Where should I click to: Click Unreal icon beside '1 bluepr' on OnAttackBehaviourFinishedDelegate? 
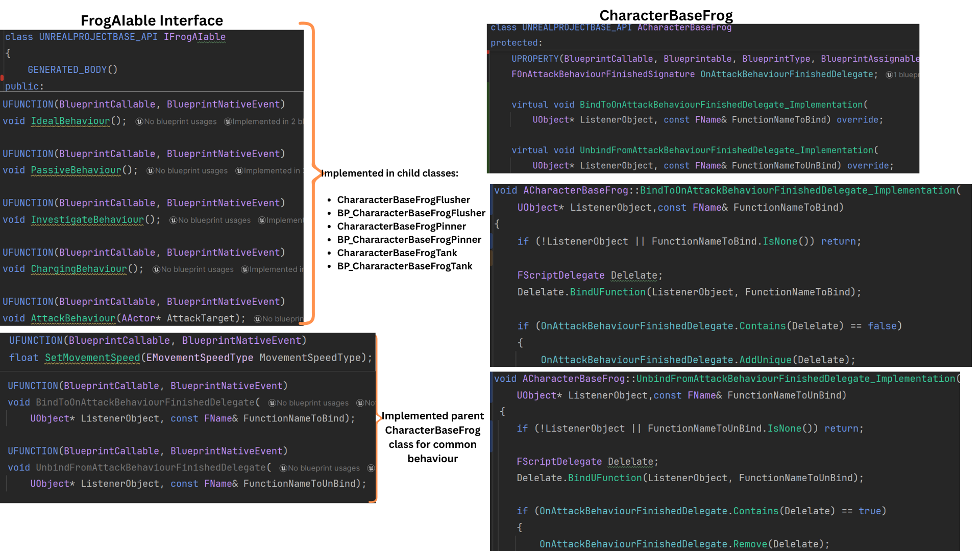coord(889,75)
